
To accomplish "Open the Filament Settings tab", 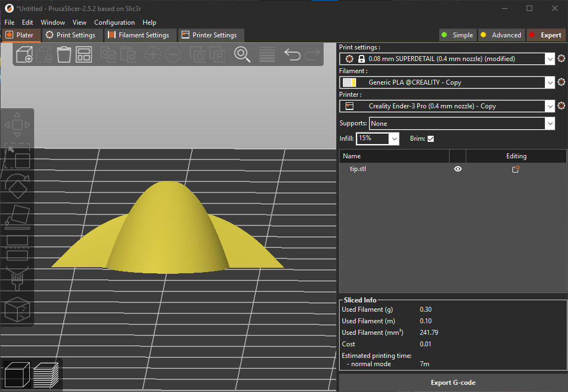I will [140, 35].
